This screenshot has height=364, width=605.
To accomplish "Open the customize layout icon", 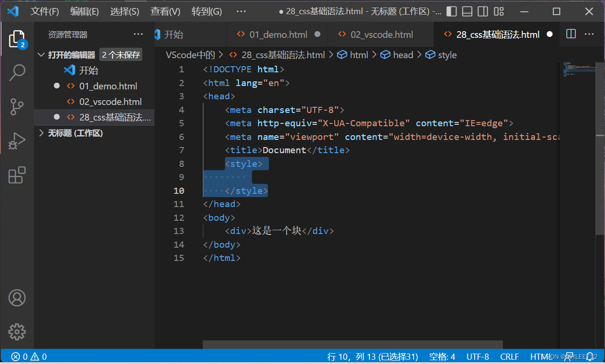I will point(499,11).
